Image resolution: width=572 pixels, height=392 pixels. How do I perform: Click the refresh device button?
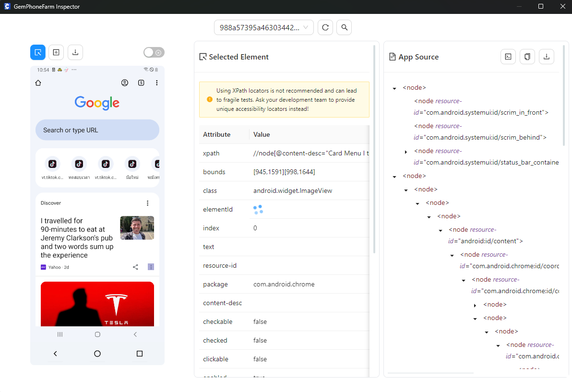(325, 27)
